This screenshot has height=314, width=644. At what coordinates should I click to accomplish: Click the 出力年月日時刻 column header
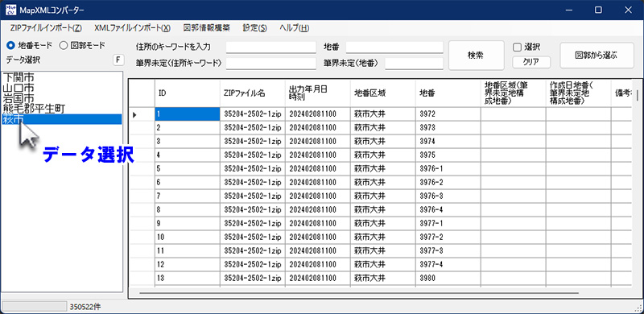[318, 93]
